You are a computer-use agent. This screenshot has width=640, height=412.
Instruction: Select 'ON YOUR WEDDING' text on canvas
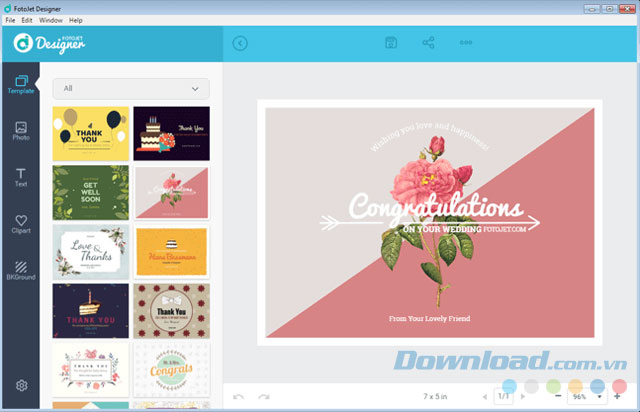point(442,229)
